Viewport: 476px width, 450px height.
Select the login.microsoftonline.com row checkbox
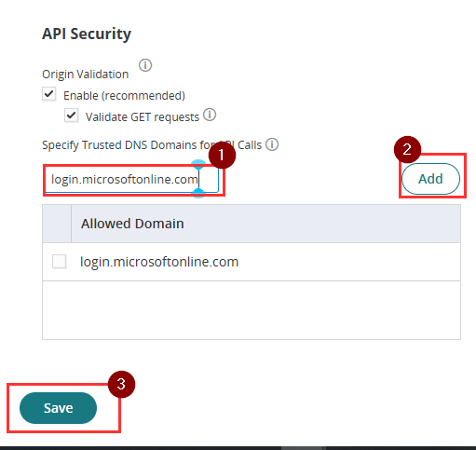click(59, 262)
